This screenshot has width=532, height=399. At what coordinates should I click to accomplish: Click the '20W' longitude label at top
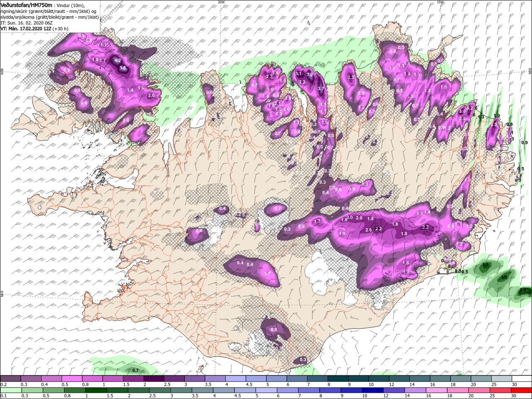tap(221, 2)
